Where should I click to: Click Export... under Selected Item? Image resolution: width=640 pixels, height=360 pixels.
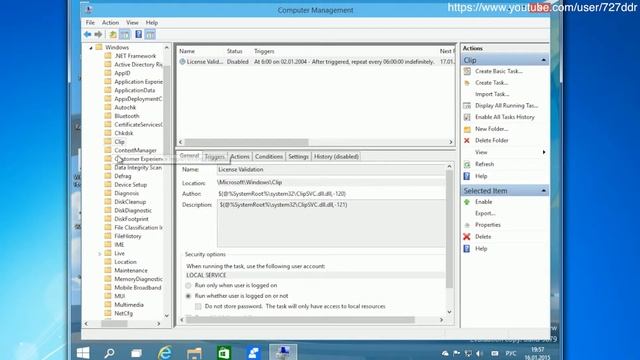tap(485, 213)
